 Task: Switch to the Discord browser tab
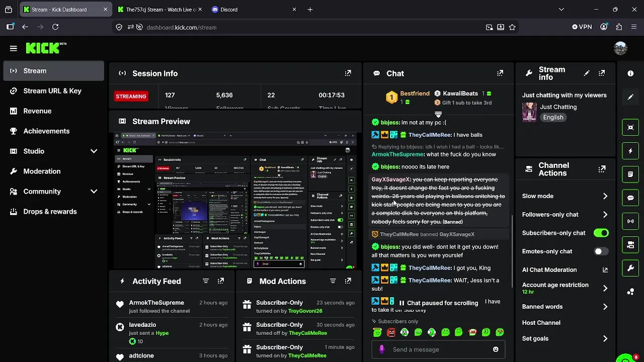tap(254, 10)
